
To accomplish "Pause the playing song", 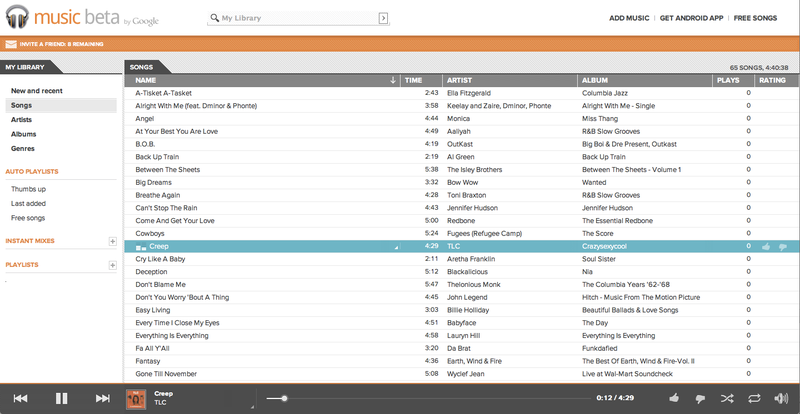I will (62, 399).
